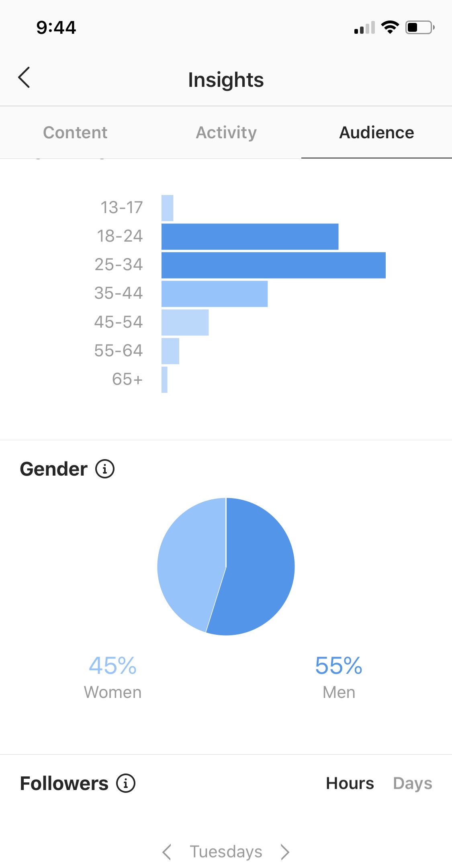Open the Gender info icon
452x868 pixels.
click(105, 469)
